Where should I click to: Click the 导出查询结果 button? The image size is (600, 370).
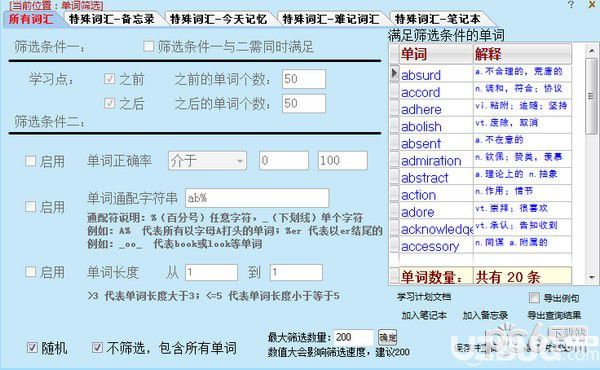pyautogui.click(x=554, y=315)
